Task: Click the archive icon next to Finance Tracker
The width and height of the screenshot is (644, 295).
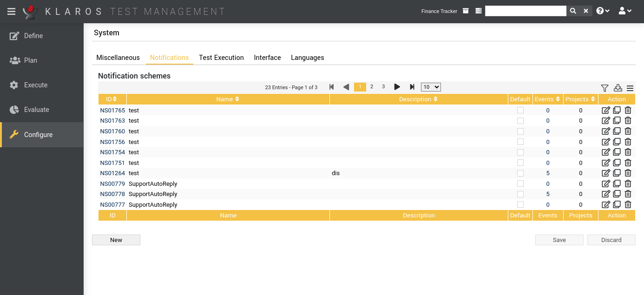Action: 466,11
